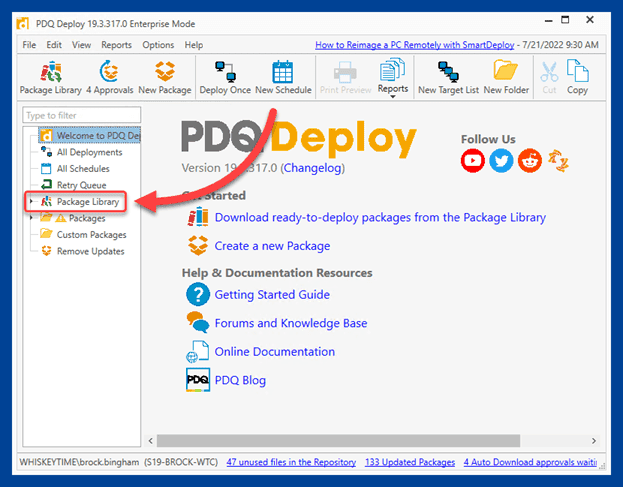
Task: Launch Deploy Once from the toolbar
Action: point(225,78)
